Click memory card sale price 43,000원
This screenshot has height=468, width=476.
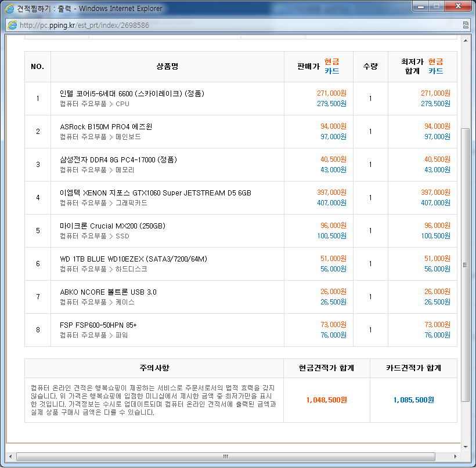point(333,169)
